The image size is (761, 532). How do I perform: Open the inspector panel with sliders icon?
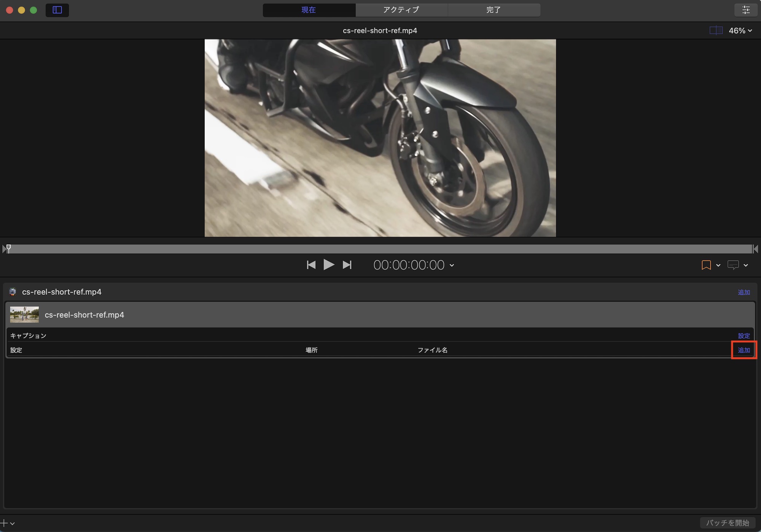coord(745,10)
